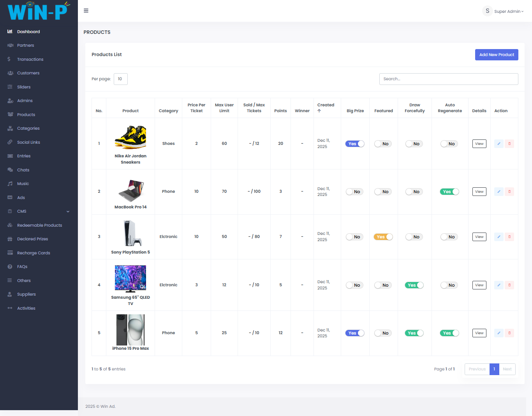Click the Categories icon in sidebar
This screenshot has width=532, height=416.
coord(10,129)
